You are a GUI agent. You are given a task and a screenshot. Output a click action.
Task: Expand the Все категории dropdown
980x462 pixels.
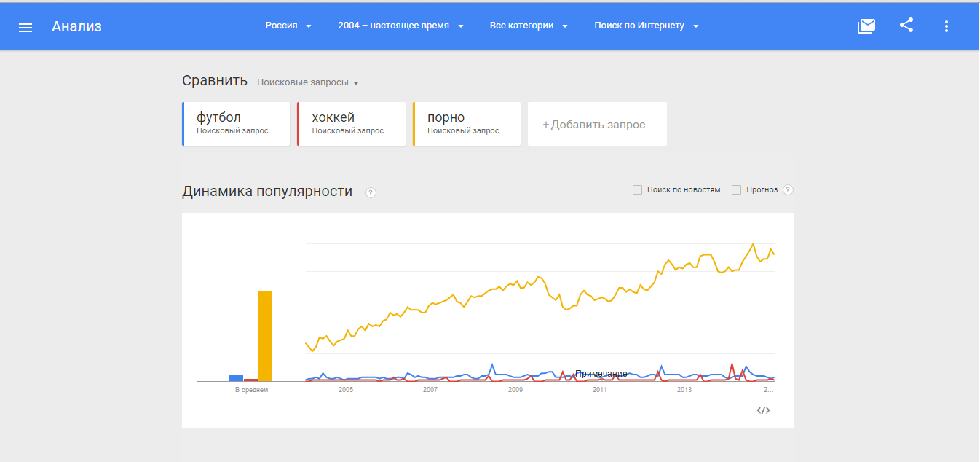[x=529, y=26]
